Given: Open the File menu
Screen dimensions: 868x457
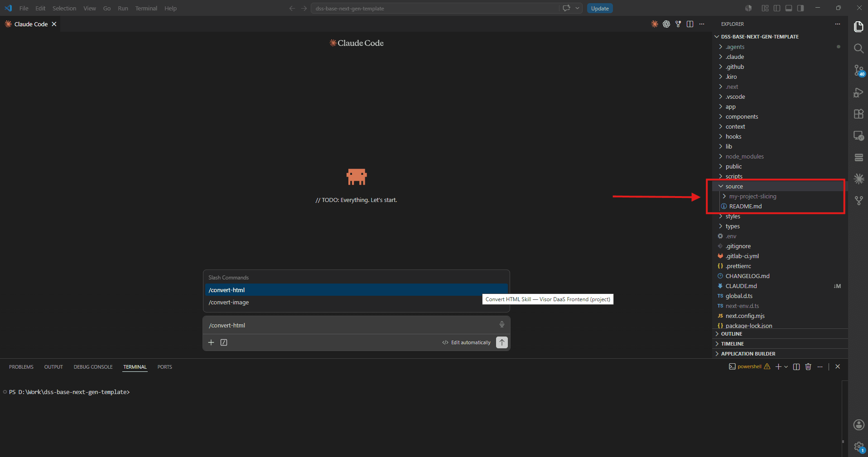Looking at the screenshot, I should tap(24, 8).
